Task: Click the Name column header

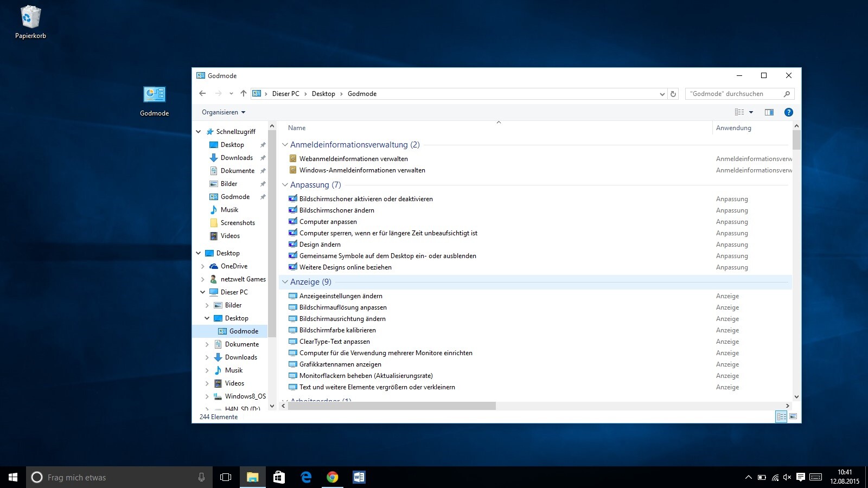Action: [x=297, y=128]
